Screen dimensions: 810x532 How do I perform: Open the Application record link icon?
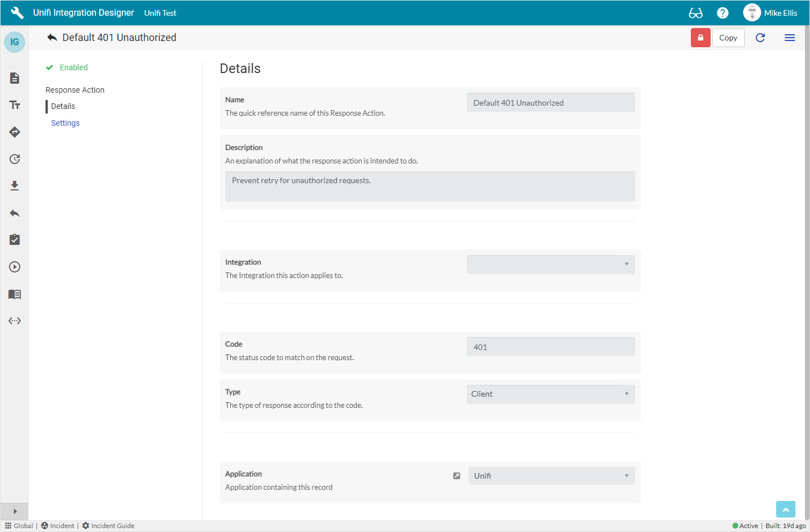457,476
